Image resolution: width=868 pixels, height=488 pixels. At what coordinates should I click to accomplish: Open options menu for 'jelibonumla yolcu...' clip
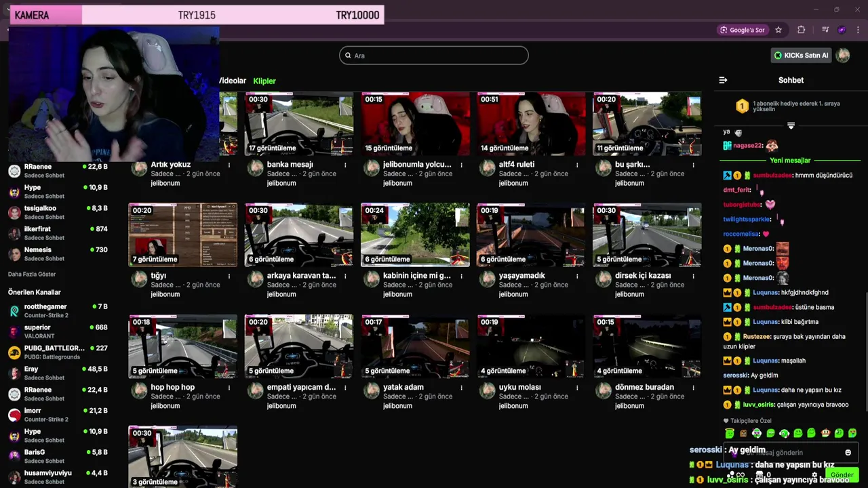[461, 165]
